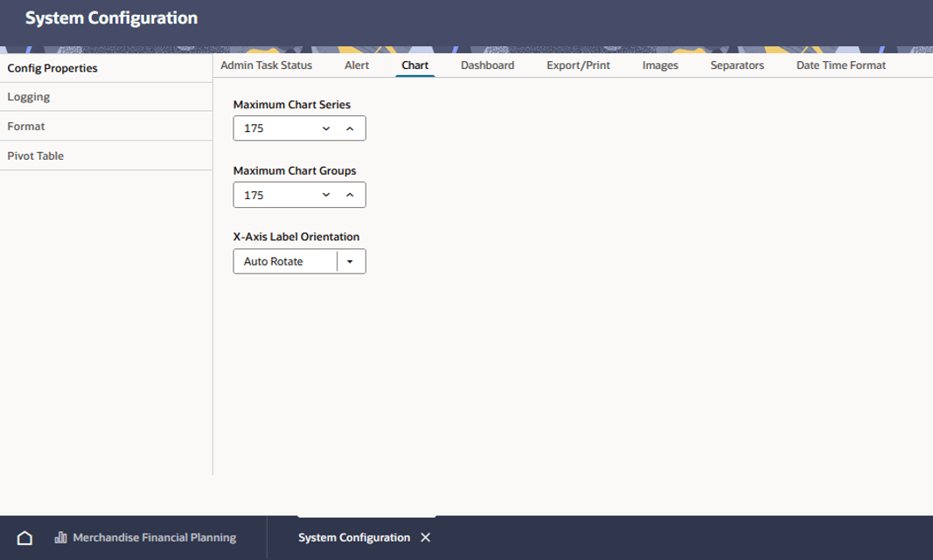Open the Pivot Table section
The height and width of the screenshot is (560, 933).
tap(106, 156)
